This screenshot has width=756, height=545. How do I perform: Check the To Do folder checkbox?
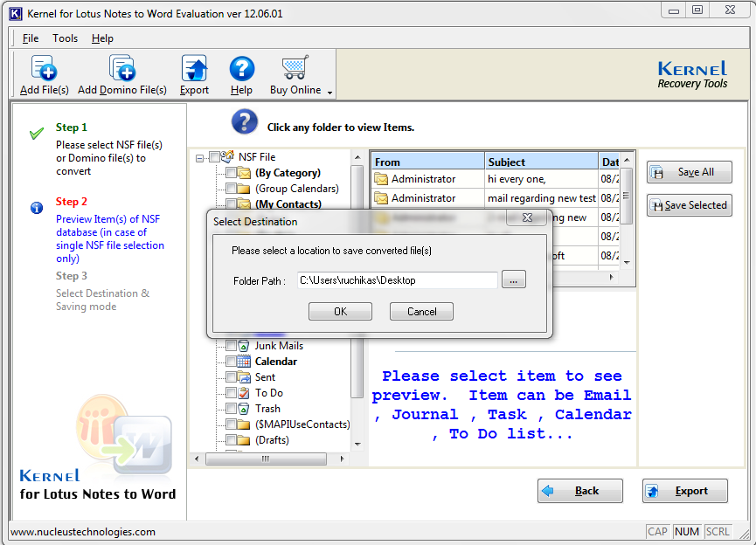point(231,393)
